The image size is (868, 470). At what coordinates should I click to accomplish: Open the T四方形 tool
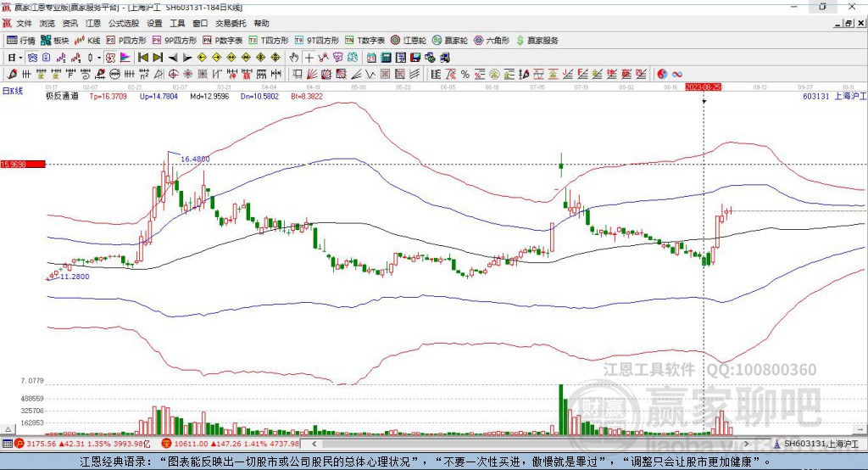269,41
